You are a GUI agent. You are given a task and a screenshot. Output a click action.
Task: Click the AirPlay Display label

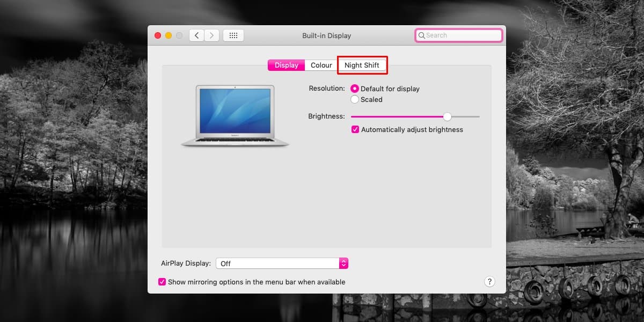186,264
